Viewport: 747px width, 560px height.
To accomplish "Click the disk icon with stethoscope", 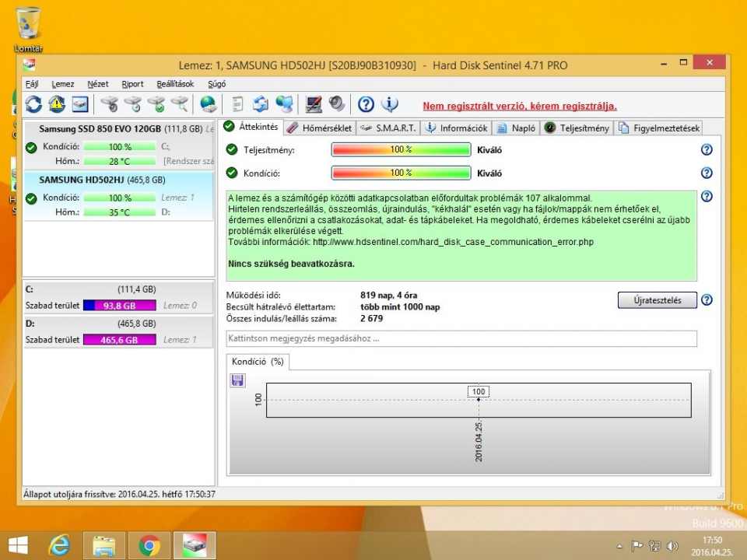I will tap(110, 103).
